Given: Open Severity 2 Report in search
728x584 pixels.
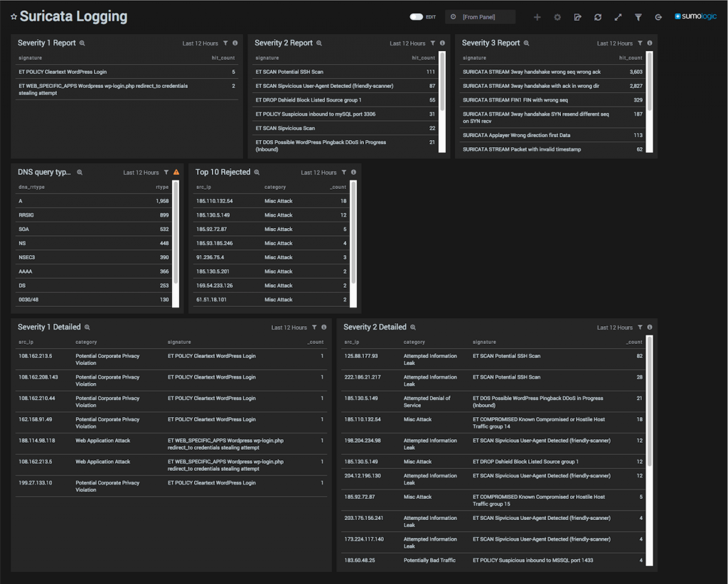Looking at the screenshot, I should [x=319, y=43].
